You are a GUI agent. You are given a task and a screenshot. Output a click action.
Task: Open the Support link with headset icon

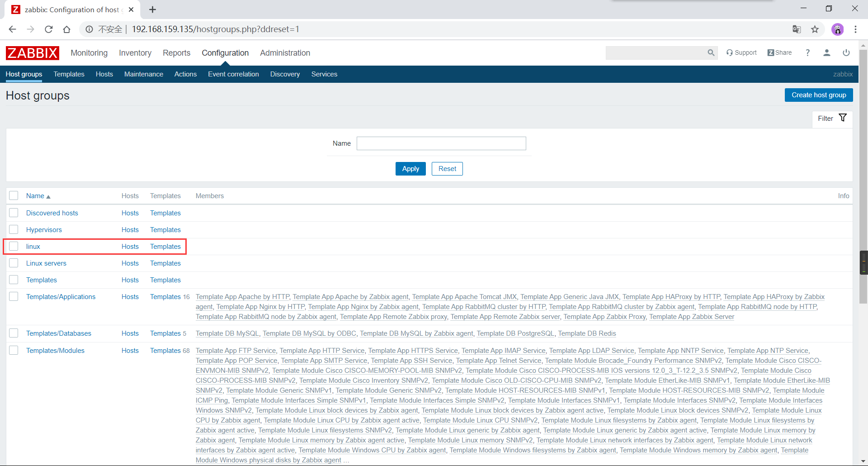741,53
